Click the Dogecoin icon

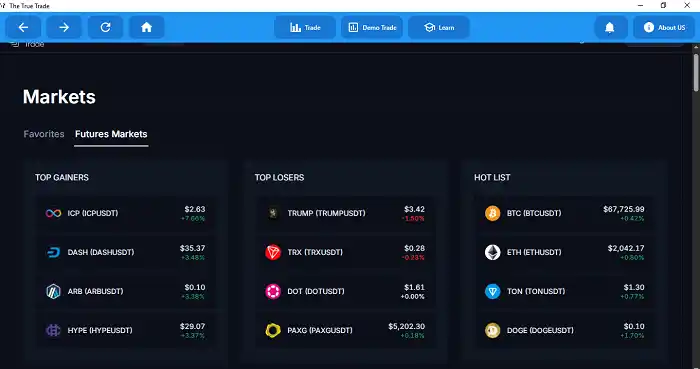click(x=492, y=330)
